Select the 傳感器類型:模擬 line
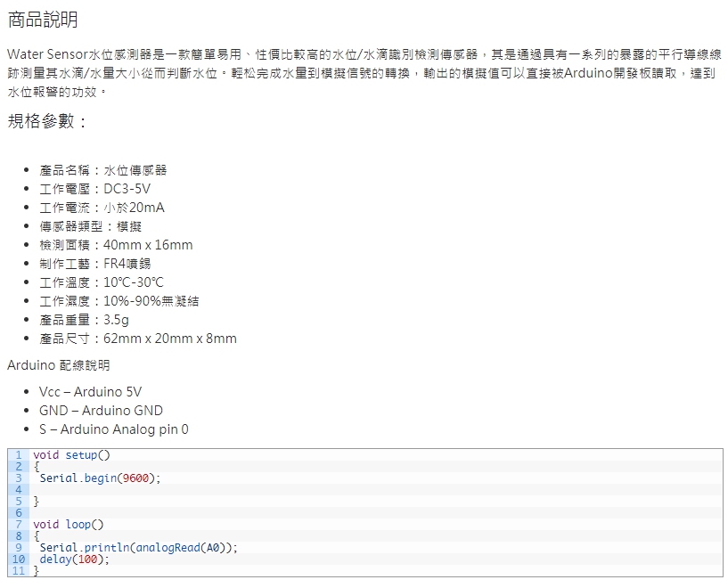 [90, 226]
